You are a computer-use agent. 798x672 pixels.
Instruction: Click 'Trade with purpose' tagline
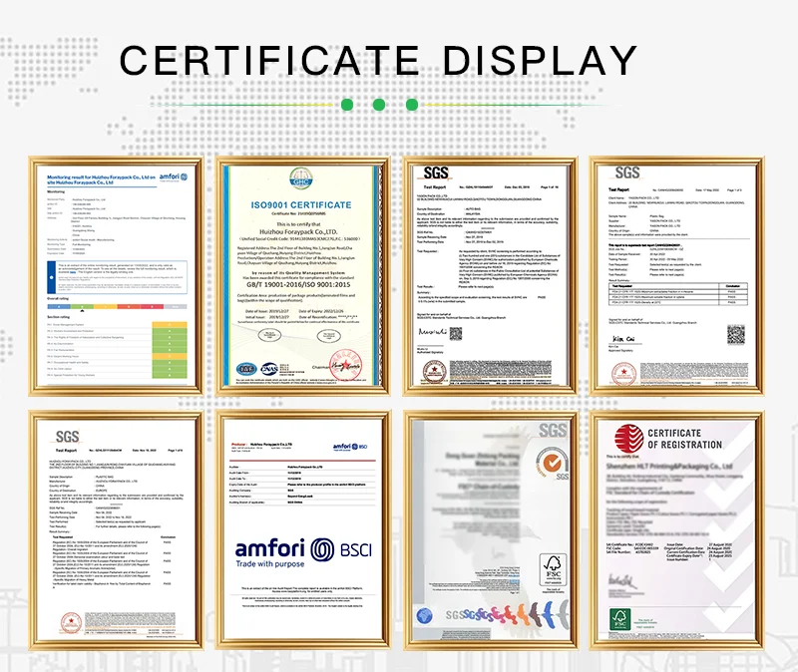(269, 563)
